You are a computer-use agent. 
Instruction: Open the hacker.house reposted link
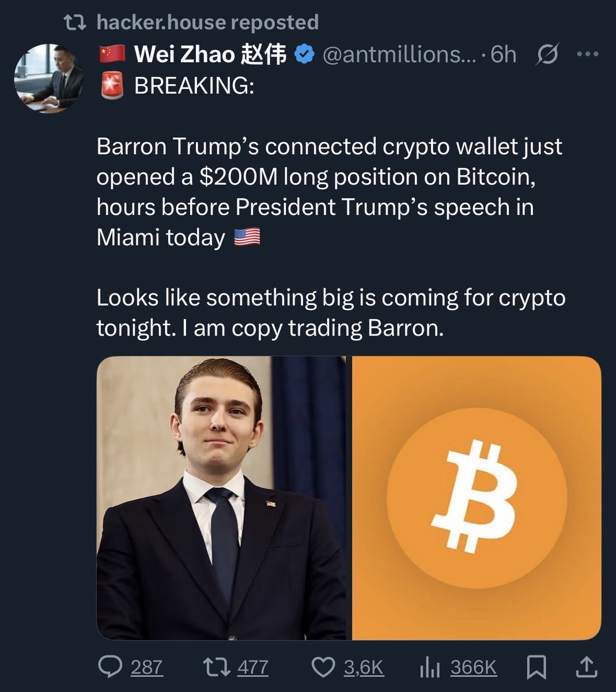coord(207,22)
